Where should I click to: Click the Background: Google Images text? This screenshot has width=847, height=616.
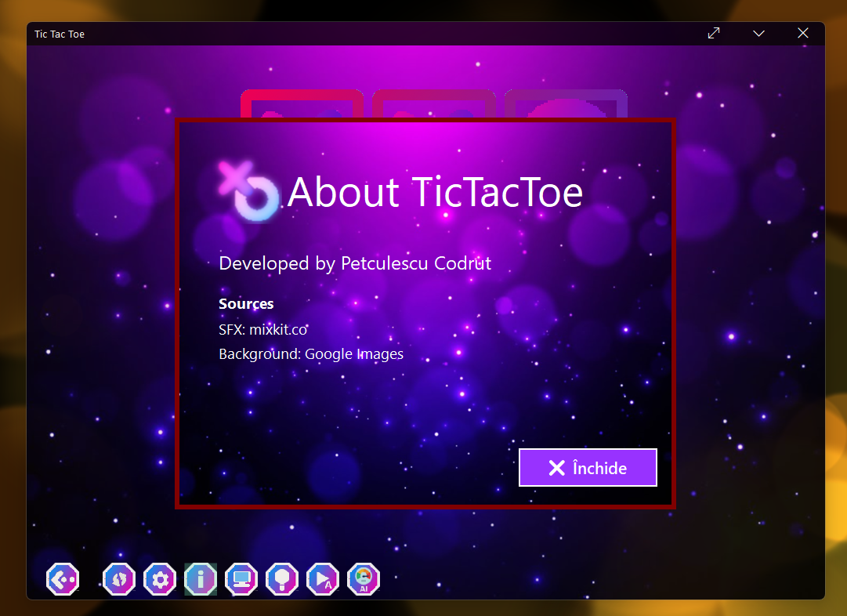[x=311, y=354]
